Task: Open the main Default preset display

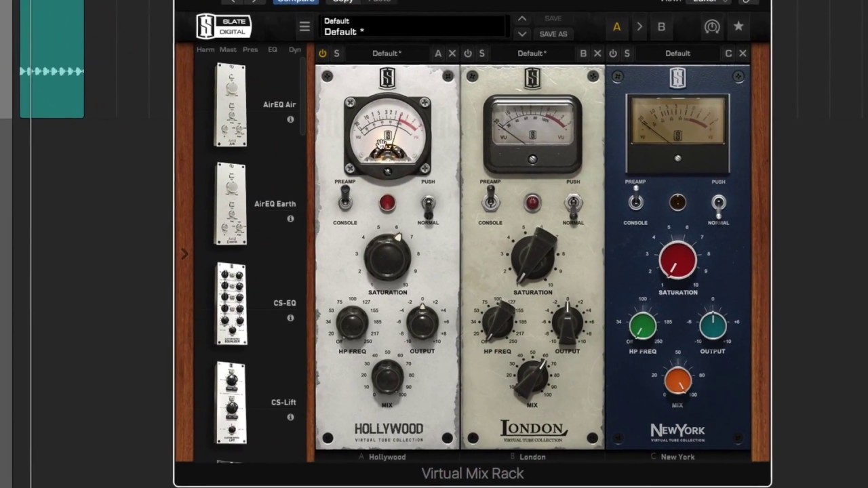Action: point(414,26)
